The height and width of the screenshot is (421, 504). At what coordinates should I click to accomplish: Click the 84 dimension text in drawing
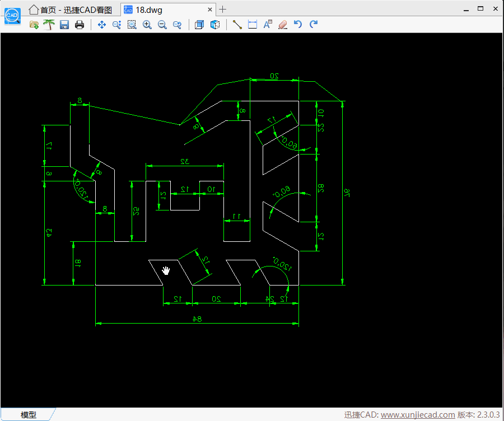197,319
